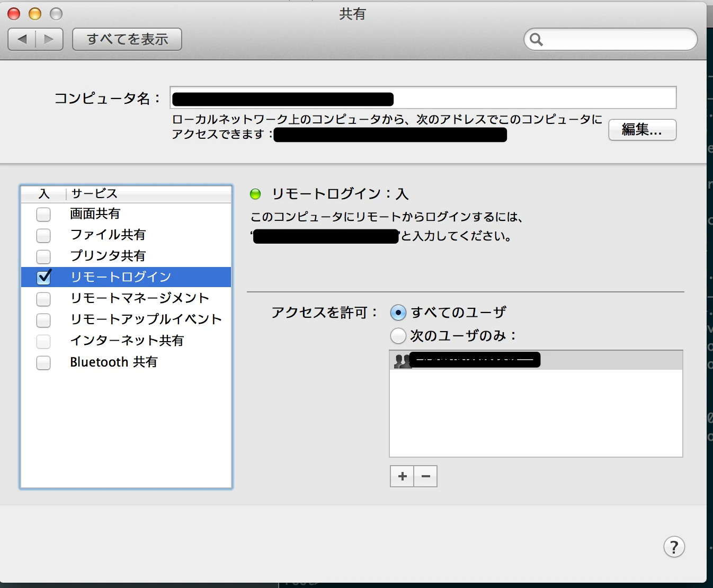The width and height of the screenshot is (713, 588).
Task: Click the minus button to remove user
Action: point(425,476)
